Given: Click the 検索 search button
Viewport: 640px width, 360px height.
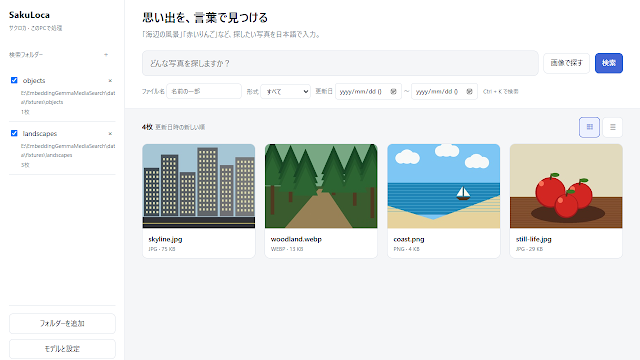Looking at the screenshot, I should 609,63.
